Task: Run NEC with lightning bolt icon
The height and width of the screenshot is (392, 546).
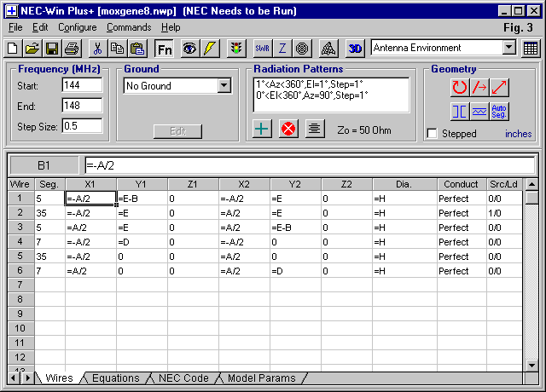Action: (209, 49)
